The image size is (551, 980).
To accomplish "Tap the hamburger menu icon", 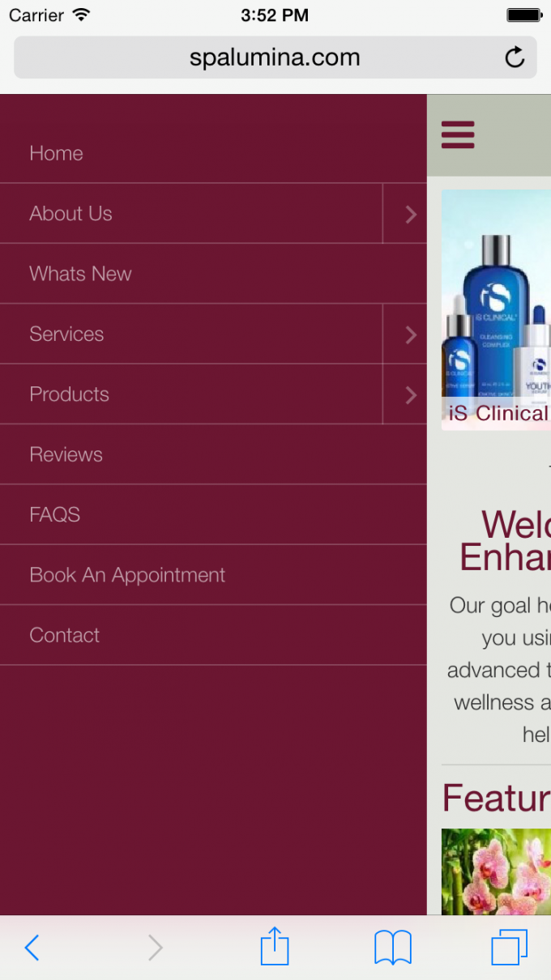I will [x=458, y=134].
